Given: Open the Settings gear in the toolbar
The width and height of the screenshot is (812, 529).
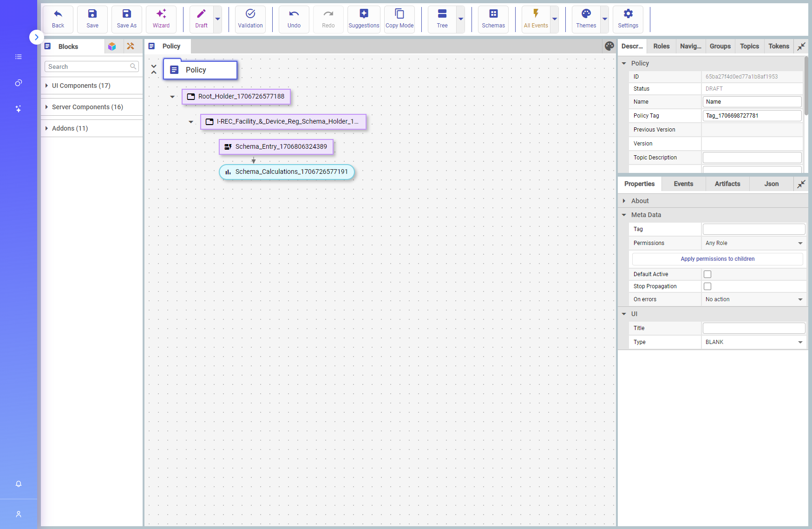Looking at the screenshot, I should pos(628,19).
